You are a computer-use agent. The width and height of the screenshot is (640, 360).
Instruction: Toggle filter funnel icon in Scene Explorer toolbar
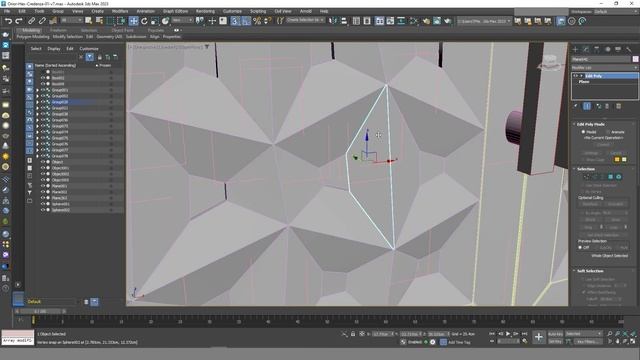pyautogui.click(x=89, y=57)
